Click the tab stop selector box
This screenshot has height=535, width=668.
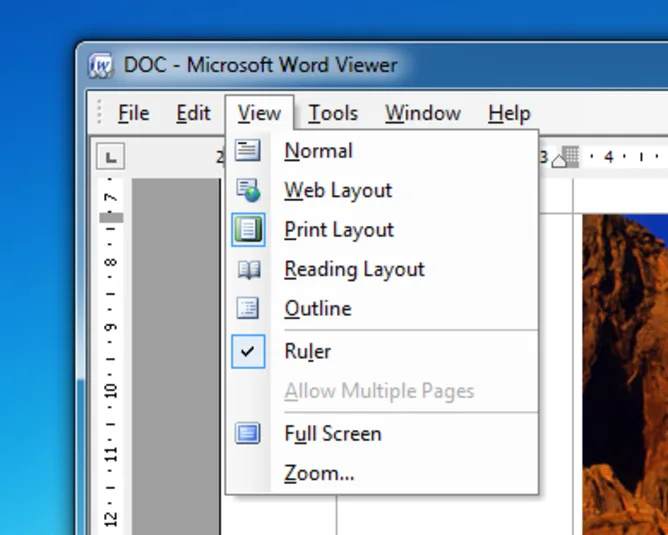(110, 157)
